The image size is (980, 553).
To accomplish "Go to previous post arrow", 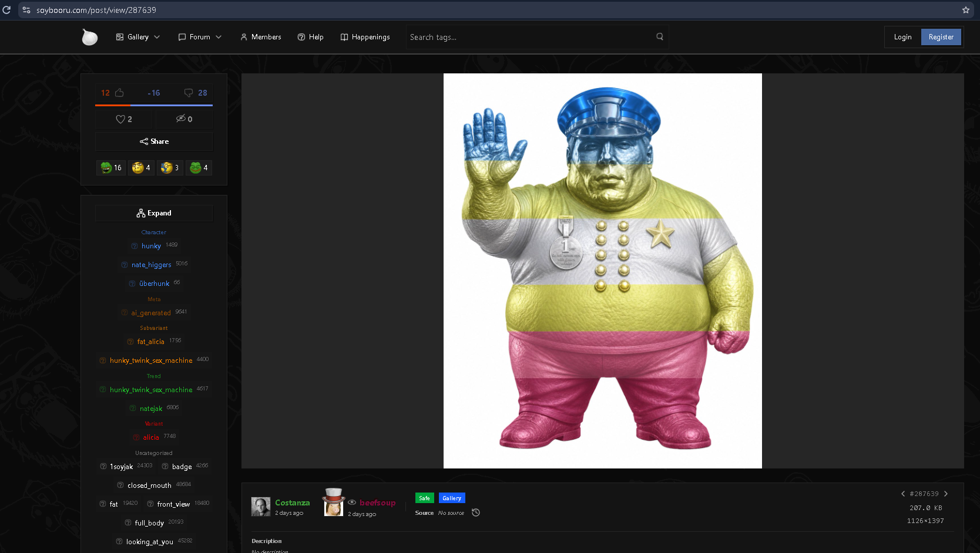I will 903,494.
